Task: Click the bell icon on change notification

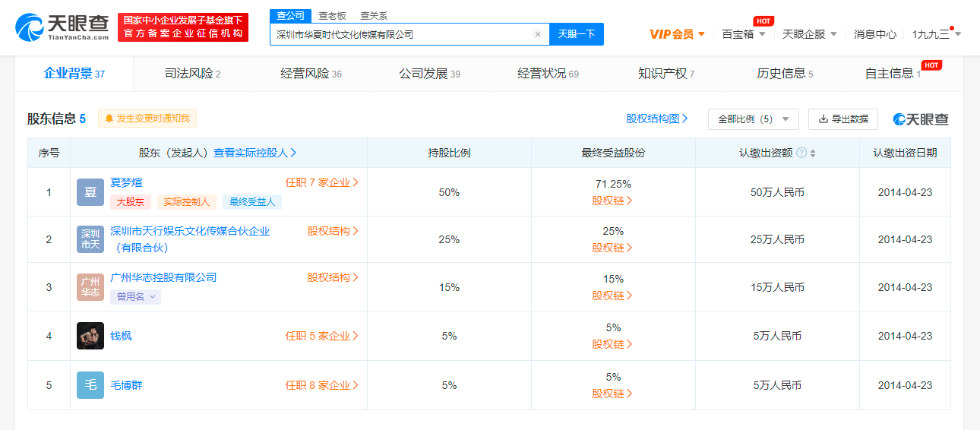Action: click(109, 119)
